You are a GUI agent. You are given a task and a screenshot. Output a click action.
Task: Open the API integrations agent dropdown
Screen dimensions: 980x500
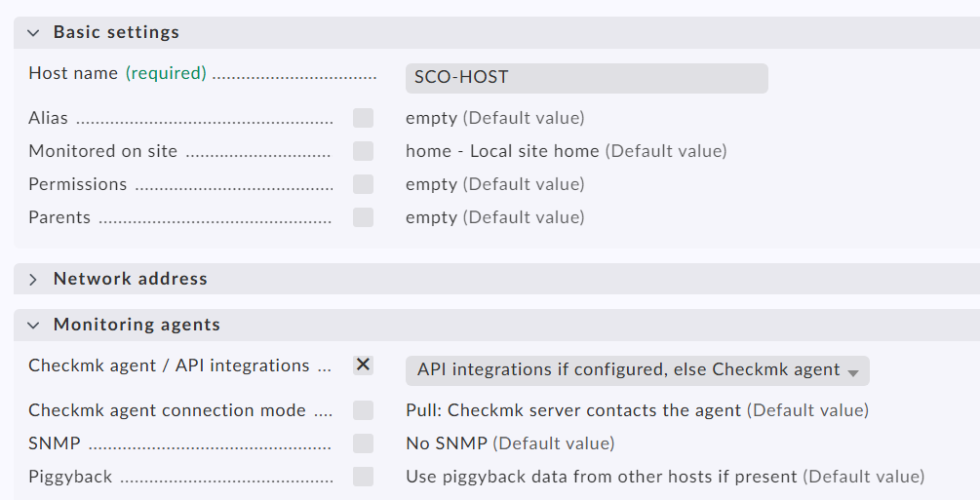click(637, 370)
